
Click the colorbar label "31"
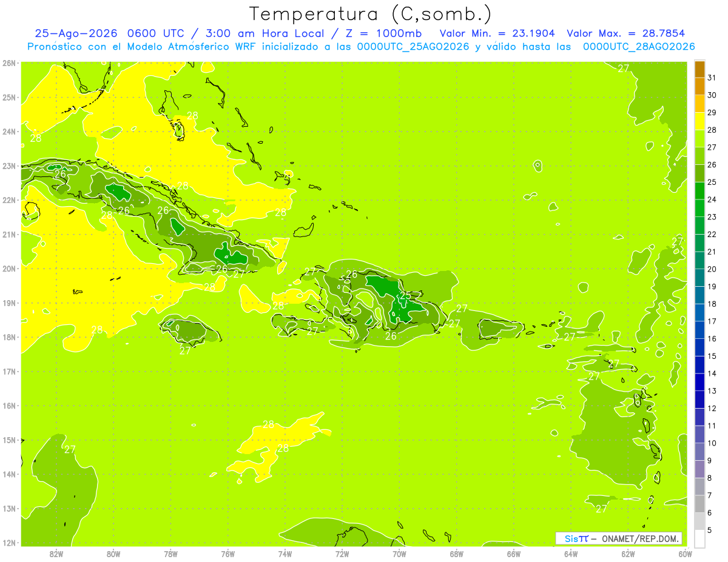(712, 78)
